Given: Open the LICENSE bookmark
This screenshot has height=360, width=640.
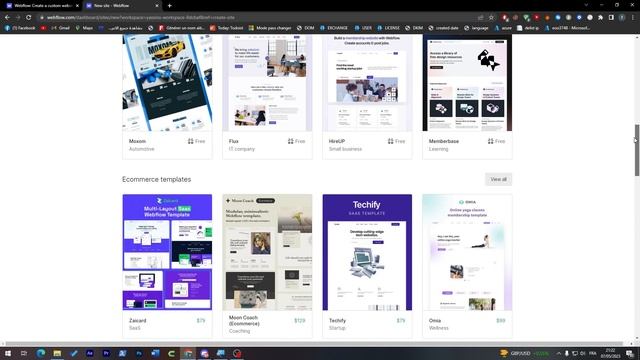Looking at the screenshot, I should [x=389, y=28].
